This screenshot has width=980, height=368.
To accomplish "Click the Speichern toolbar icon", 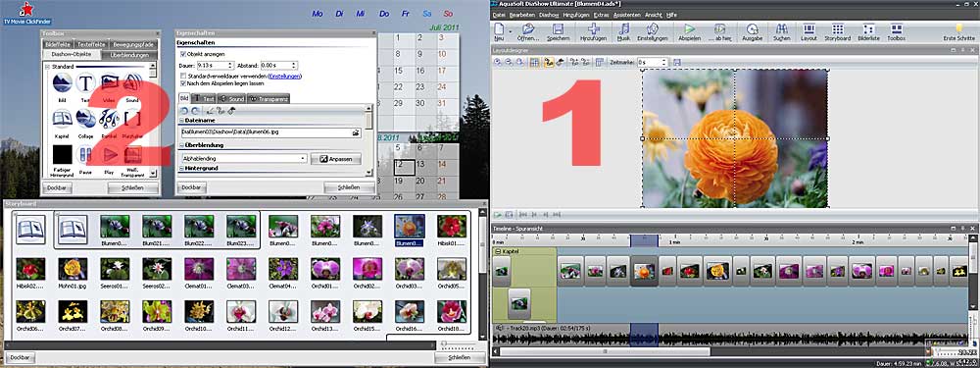I will (x=559, y=32).
